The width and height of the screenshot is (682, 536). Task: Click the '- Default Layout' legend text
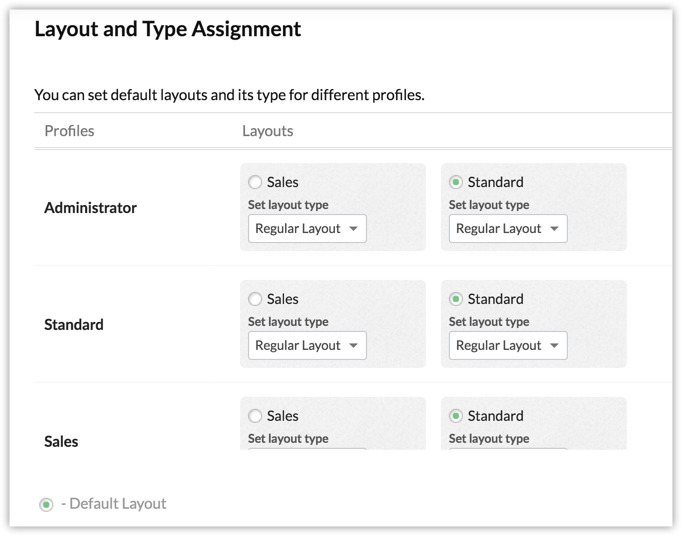click(114, 504)
